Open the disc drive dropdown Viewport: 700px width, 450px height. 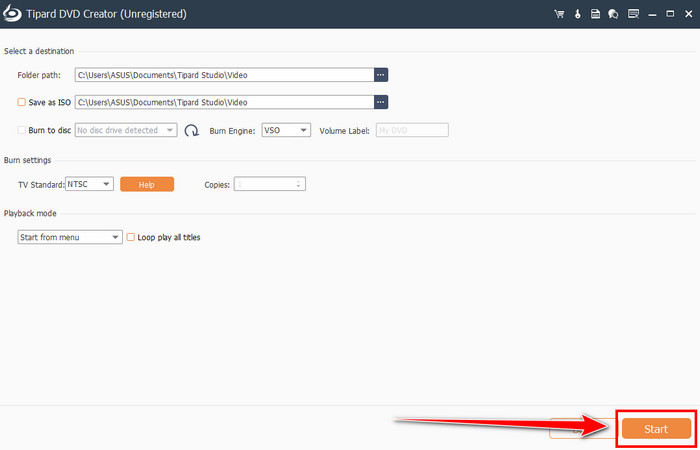[126, 130]
